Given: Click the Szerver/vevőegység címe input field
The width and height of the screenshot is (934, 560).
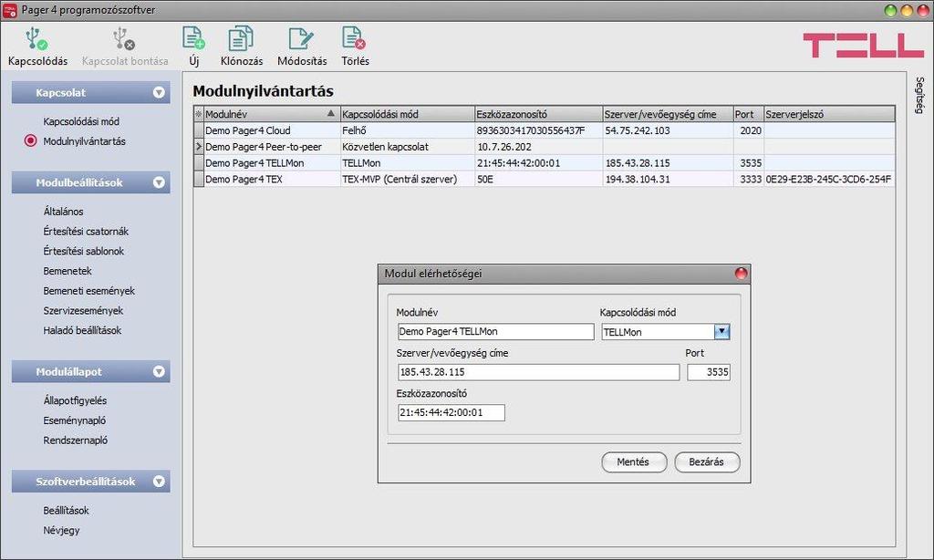Looking at the screenshot, I should (x=538, y=372).
